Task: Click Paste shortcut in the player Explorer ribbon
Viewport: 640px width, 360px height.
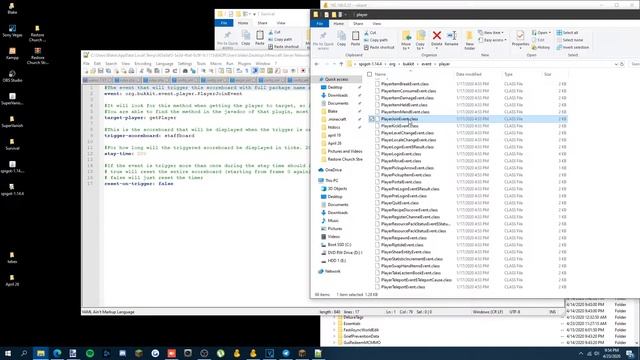Action: (x=379, y=47)
